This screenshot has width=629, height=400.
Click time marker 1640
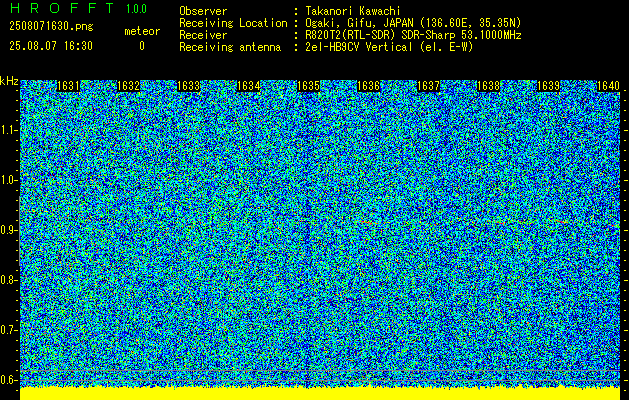[609, 86]
